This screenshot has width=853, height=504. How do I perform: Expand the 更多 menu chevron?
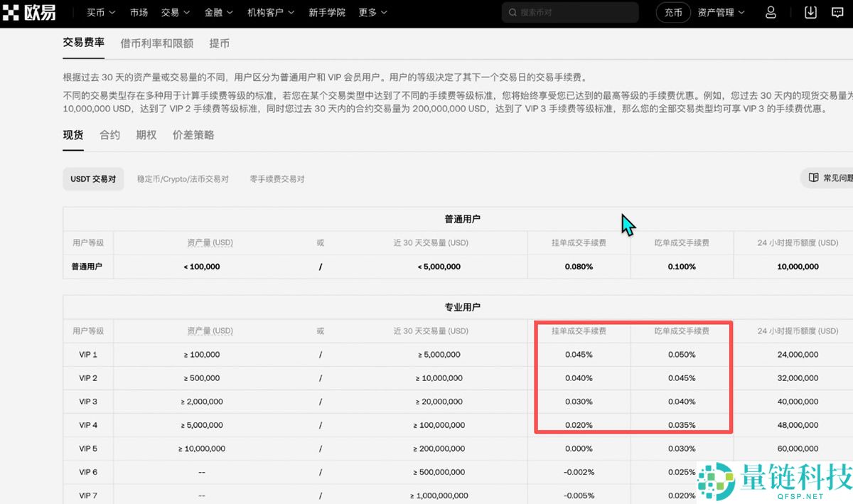coord(382,12)
